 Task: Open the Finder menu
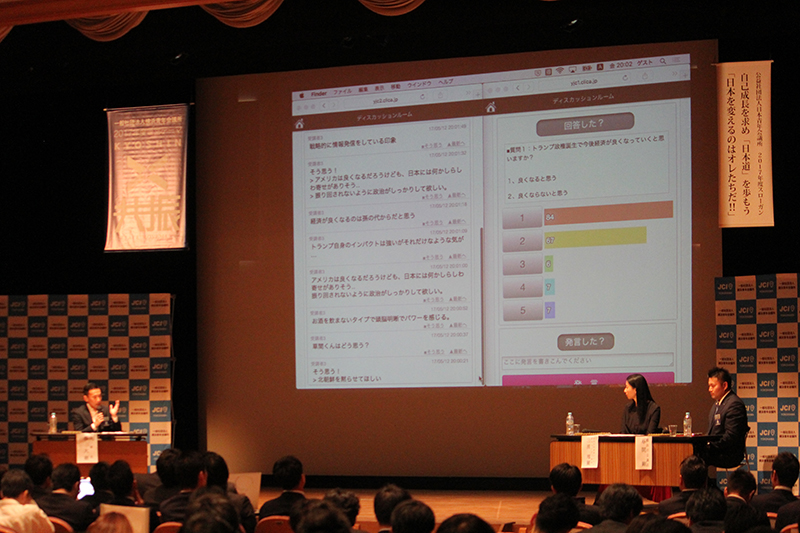point(318,92)
